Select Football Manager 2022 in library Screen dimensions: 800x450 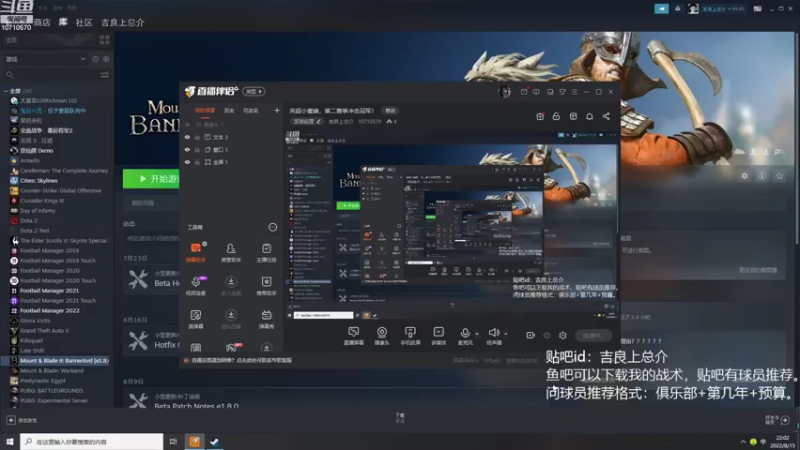coord(49,310)
